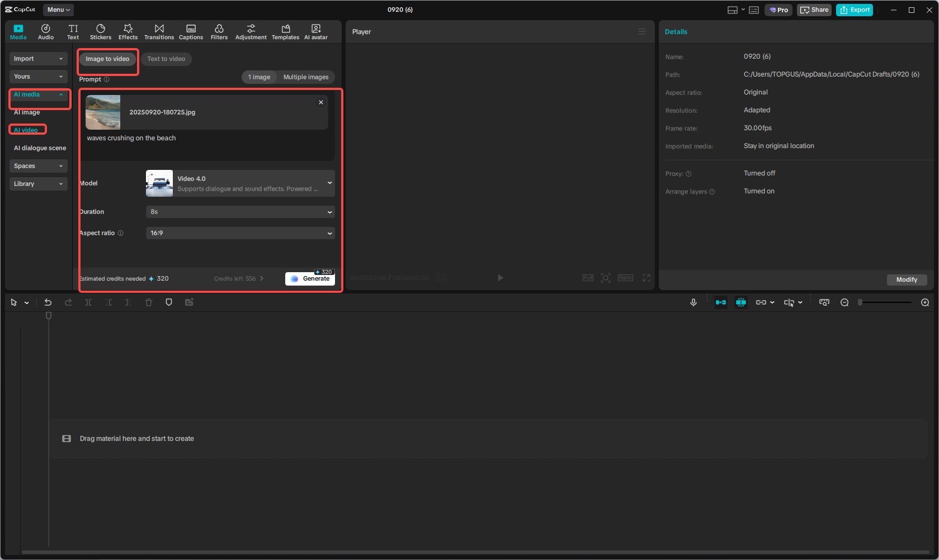Click the Undo icon above the timeline
The image size is (939, 560).
point(48,302)
